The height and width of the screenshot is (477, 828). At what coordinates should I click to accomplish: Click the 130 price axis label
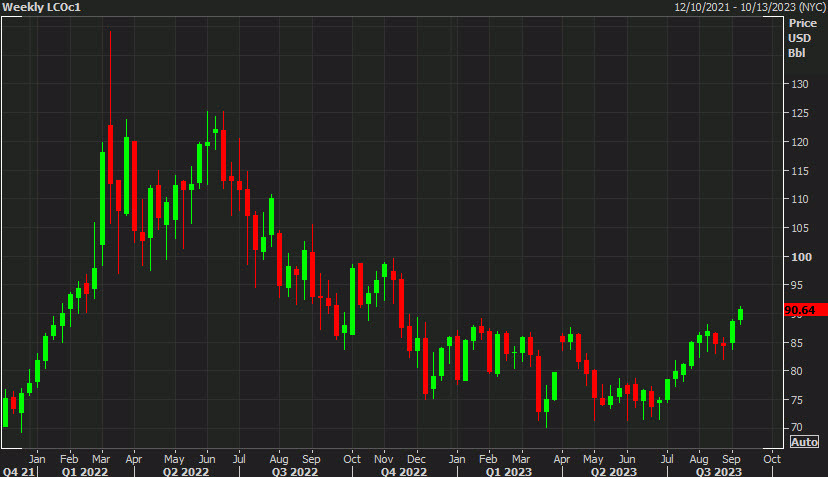point(799,84)
